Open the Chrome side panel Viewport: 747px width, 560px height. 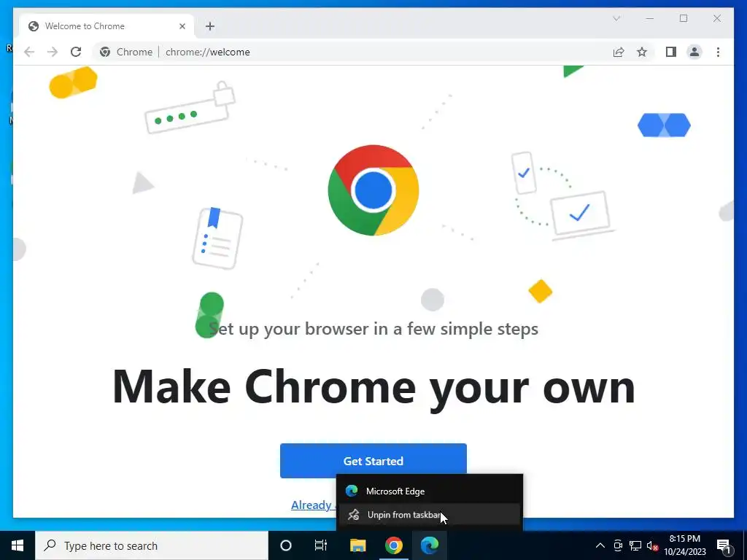(671, 52)
